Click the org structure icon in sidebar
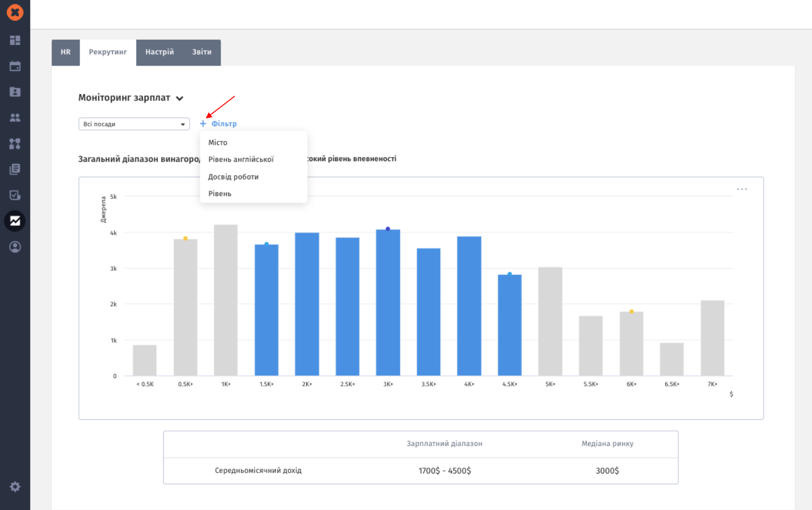Image resolution: width=812 pixels, height=510 pixels. point(15,143)
